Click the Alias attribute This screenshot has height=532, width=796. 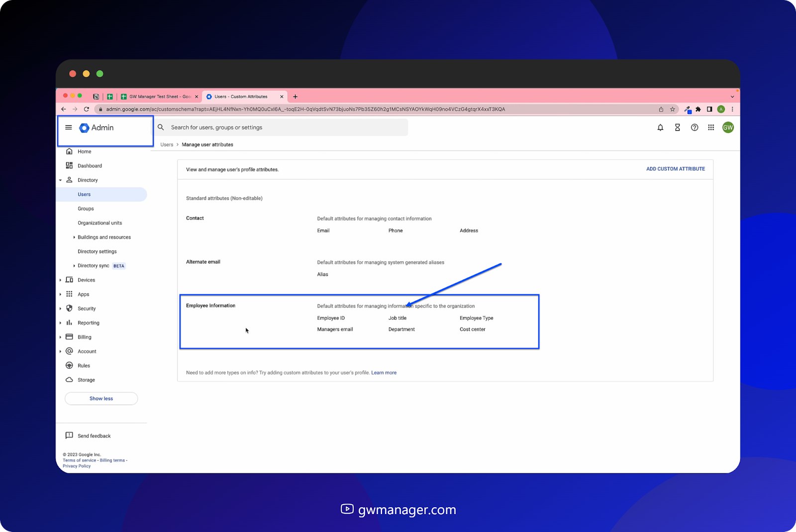322,274
